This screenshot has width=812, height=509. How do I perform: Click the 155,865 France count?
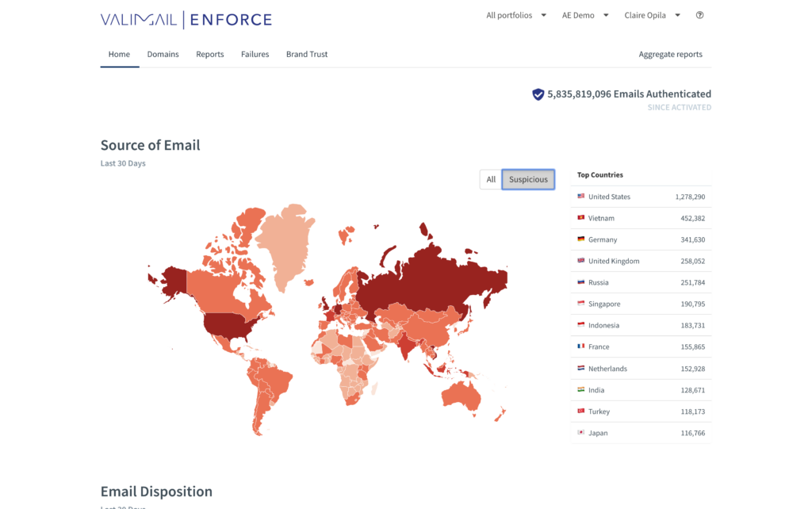[x=692, y=347]
